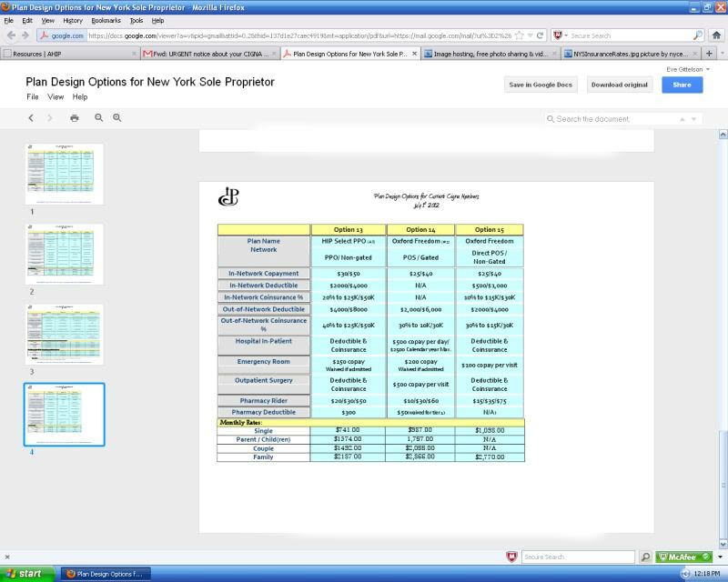This screenshot has width=728, height=582.
Task: Click the Secure Search field in navigation toolbar
Action: point(631,35)
